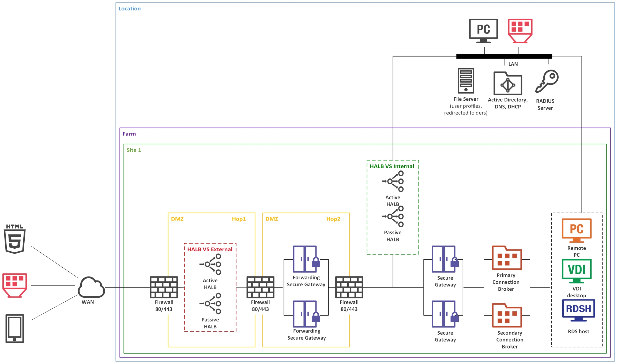
Task: Click the HTML5 client icon
Action: point(15,239)
